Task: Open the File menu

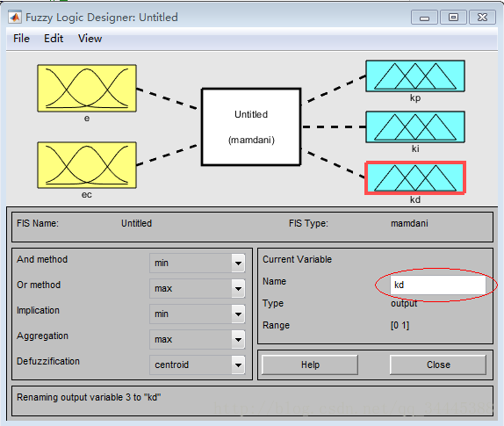Action: tap(21, 39)
